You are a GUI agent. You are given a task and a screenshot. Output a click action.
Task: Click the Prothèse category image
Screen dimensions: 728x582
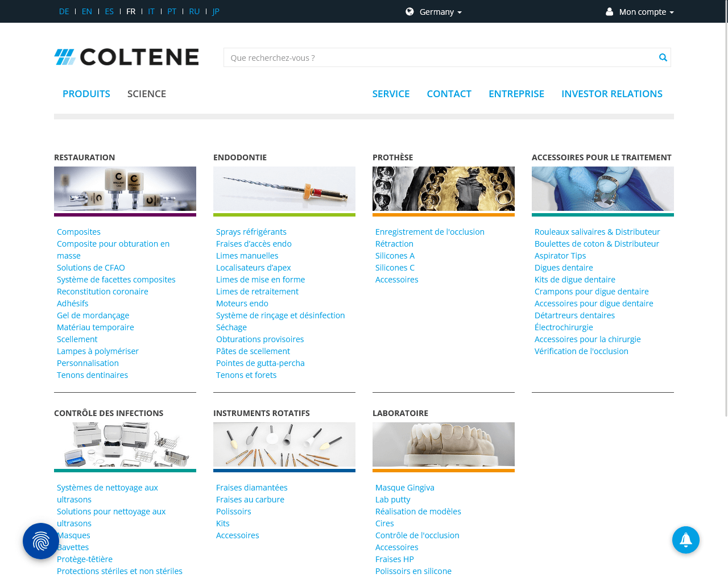coord(444,189)
